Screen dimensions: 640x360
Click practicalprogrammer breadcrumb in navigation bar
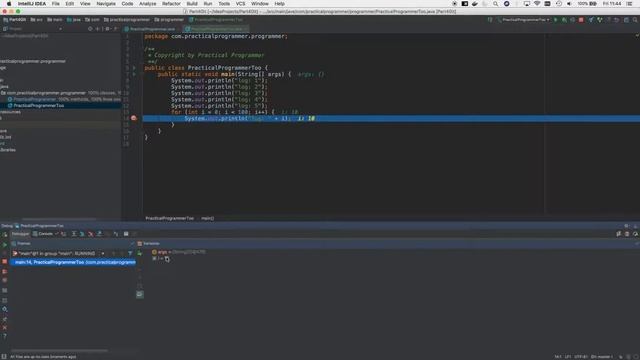(x=127, y=20)
